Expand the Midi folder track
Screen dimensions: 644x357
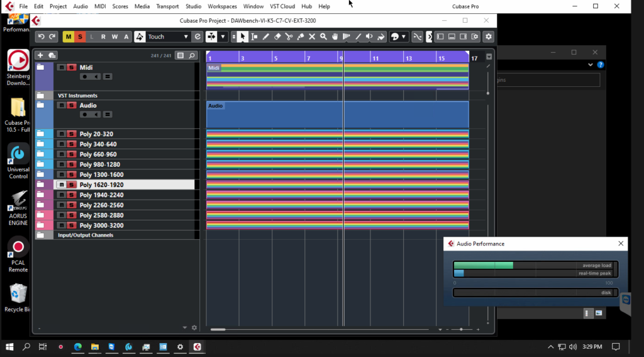(40, 67)
